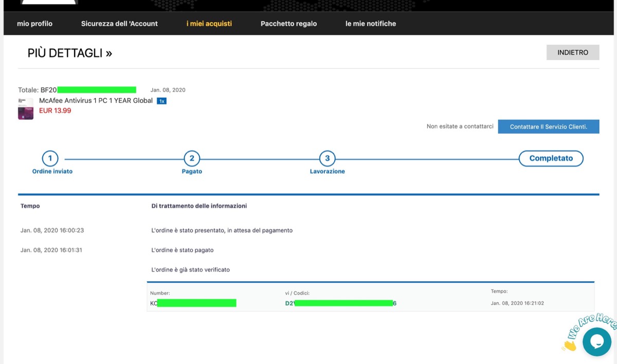Select step 1 circle Ordine inviato
This screenshot has width=617, height=364.
point(50,158)
